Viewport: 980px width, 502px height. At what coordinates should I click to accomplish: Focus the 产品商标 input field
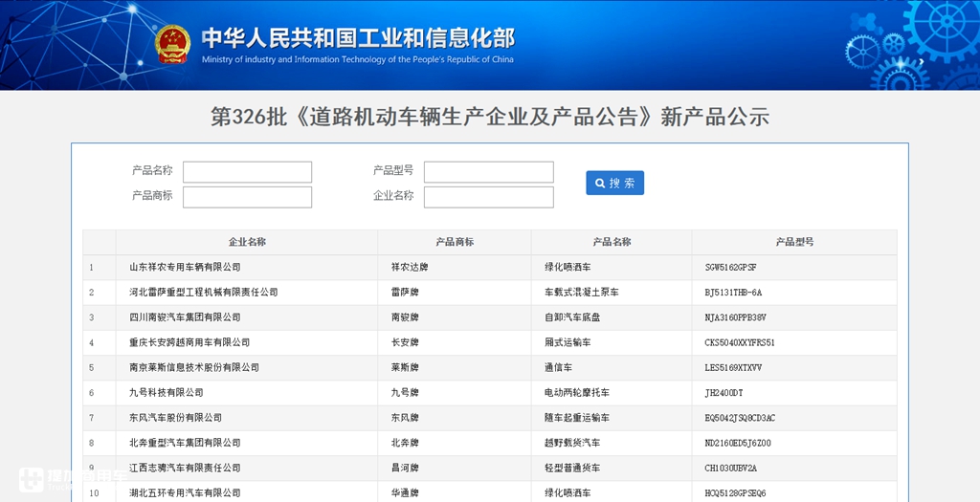coord(248,197)
